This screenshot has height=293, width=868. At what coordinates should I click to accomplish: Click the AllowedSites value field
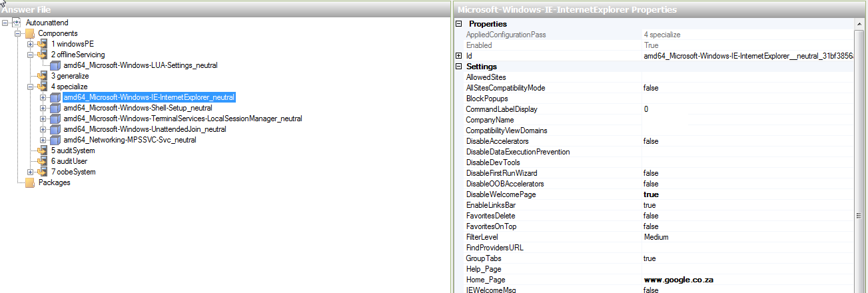[747, 77]
